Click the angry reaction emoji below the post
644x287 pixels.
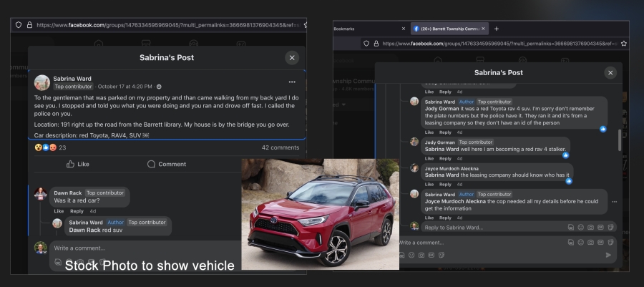click(52, 147)
